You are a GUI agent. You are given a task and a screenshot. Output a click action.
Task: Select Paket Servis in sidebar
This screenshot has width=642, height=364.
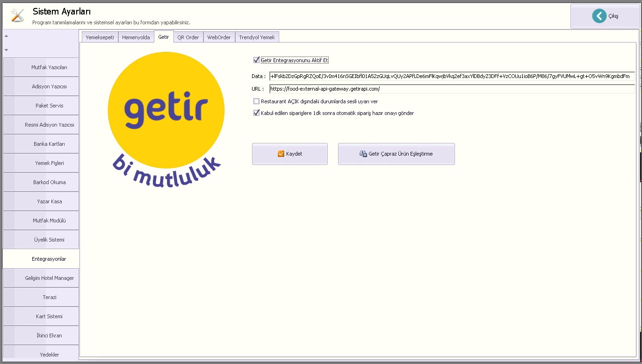point(41,106)
